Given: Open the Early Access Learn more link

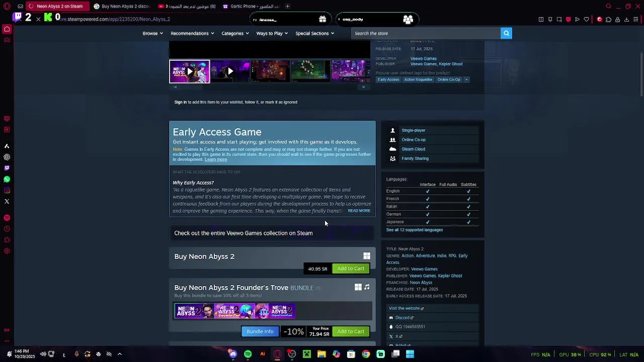Looking at the screenshot, I should coord(216,159).
